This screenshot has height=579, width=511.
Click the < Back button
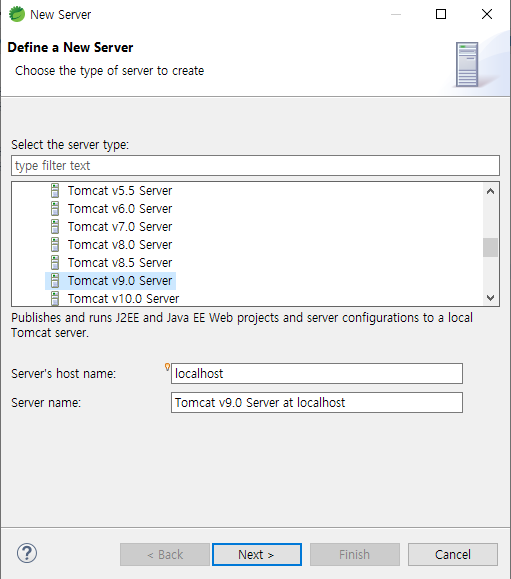(165, 554)
